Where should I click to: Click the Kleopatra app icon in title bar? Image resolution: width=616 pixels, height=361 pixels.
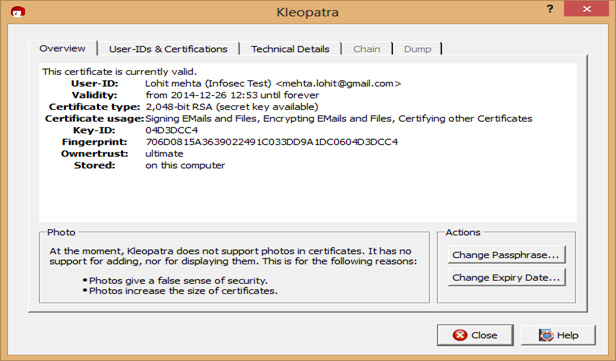pos(18,12)
